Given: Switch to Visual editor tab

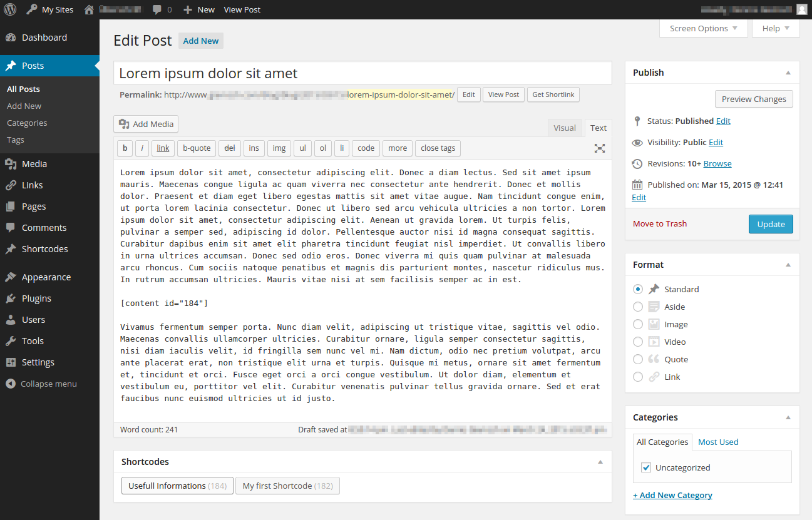Looking at the screenshot, I should 565,128.
